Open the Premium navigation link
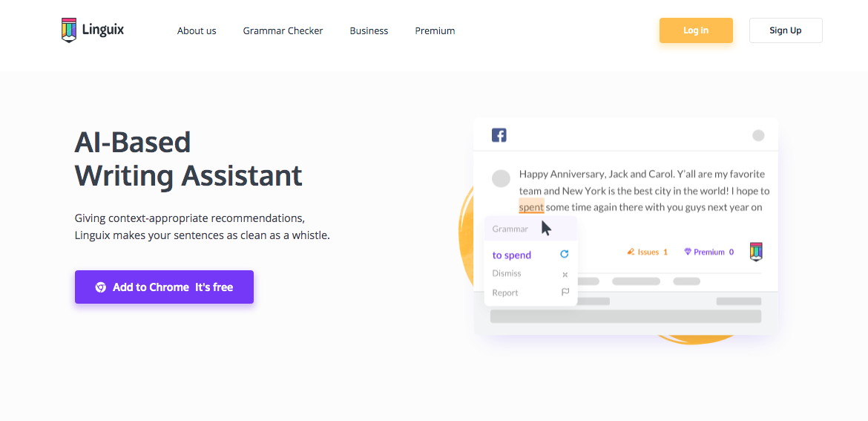 (435, 31)
